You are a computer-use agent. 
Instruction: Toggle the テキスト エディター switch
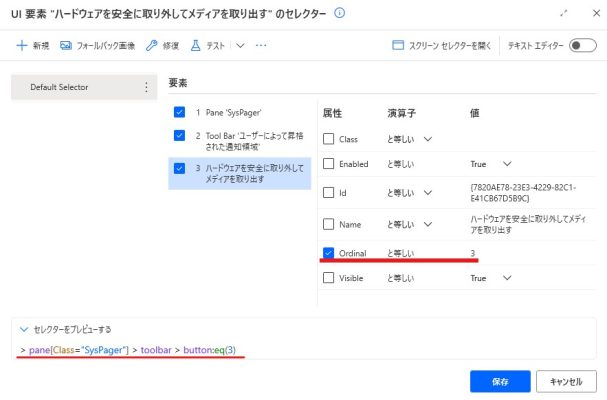tap(582, 45)
